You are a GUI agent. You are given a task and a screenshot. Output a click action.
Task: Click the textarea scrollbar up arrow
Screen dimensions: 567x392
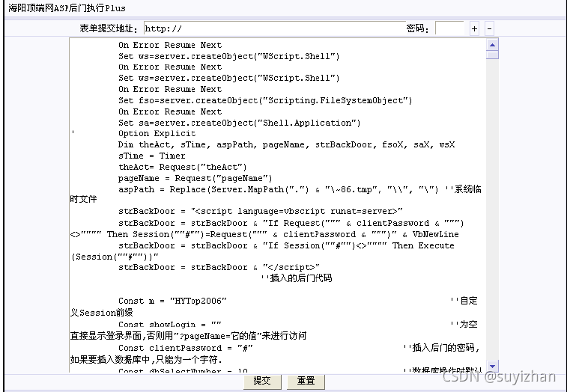coord(492,45)
